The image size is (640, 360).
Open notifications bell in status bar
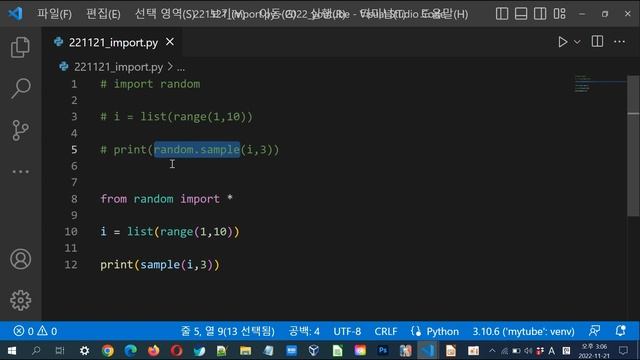tap(620, 331)
